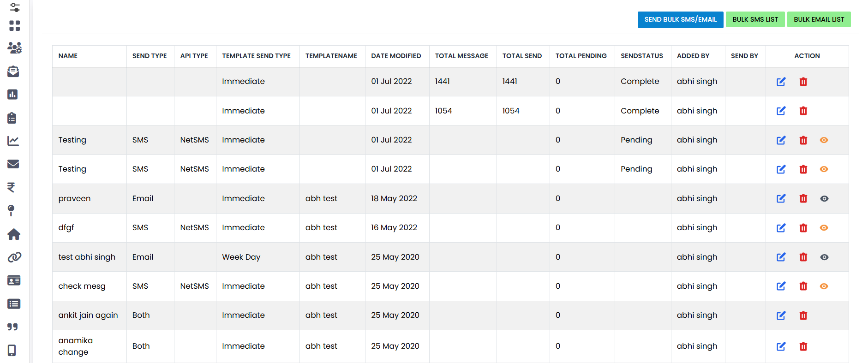868x363 pixels.
Task: Click the settings sliders icon in sidebar
Action: coord(15,7)
